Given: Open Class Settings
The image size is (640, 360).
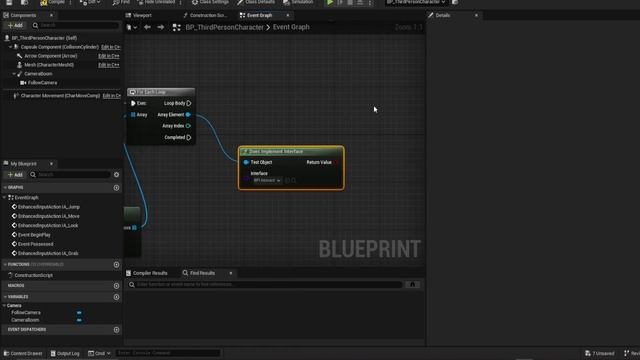Looking at the screenshot, I should [x=211, y=2].
